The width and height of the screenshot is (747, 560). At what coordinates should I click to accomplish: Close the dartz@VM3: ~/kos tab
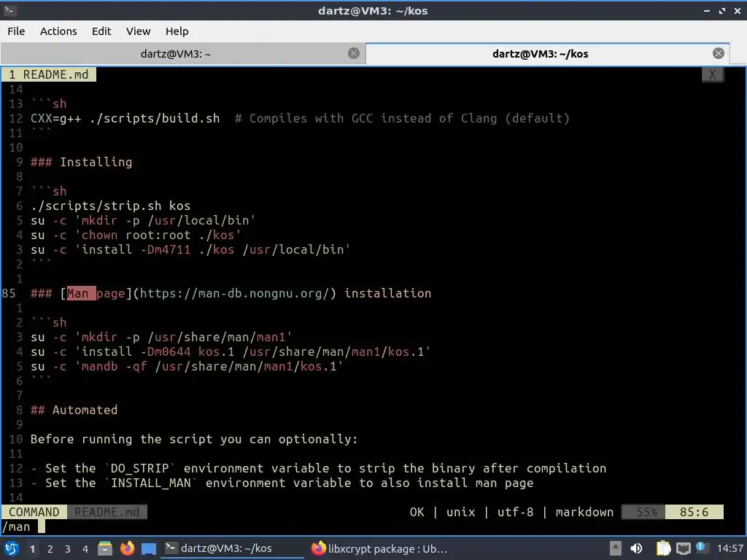tap(719, 53)
